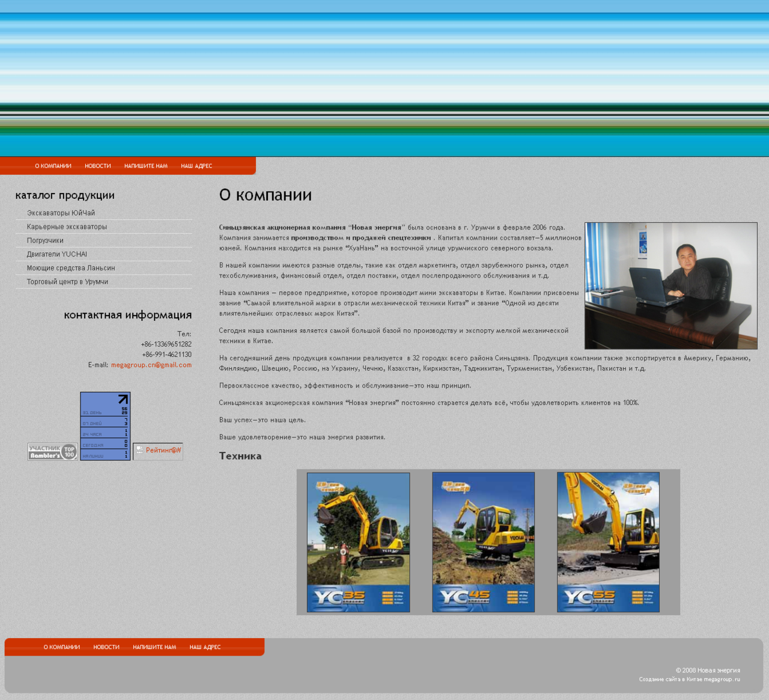Open 'НАШ АДРЕС' in the footer menu
Viewport: 769px width, 700px height.
205,647
